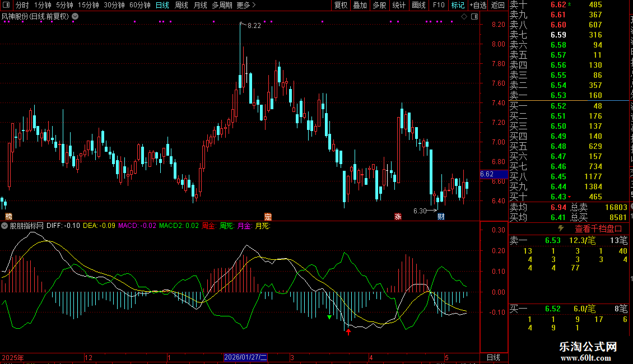Click the 总买 8581 value
Image resolution: width=633 pixels, height=364 pixels.
[x=618, y=217]
